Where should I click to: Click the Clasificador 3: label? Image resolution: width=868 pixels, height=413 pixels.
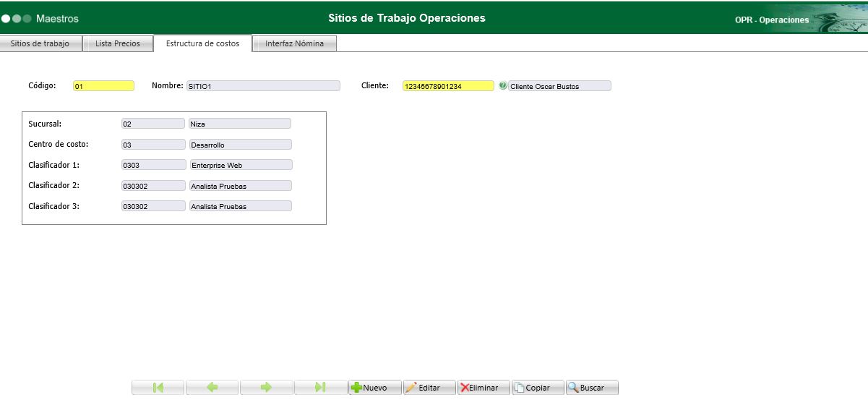(x=53, y=206)
